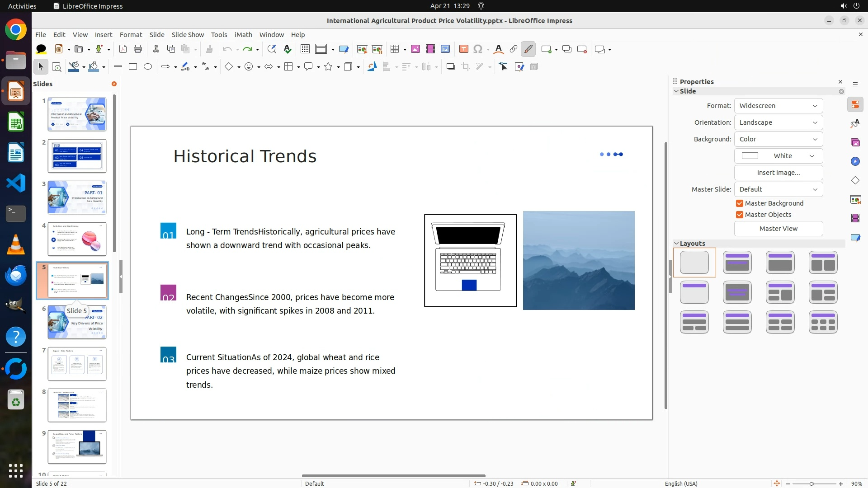Collapse the Layouts section

676,244
